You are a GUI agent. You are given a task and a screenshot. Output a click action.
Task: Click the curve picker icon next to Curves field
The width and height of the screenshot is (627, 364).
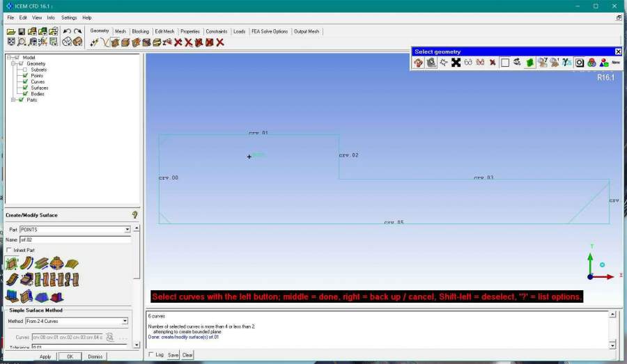[x=110, y=338]
